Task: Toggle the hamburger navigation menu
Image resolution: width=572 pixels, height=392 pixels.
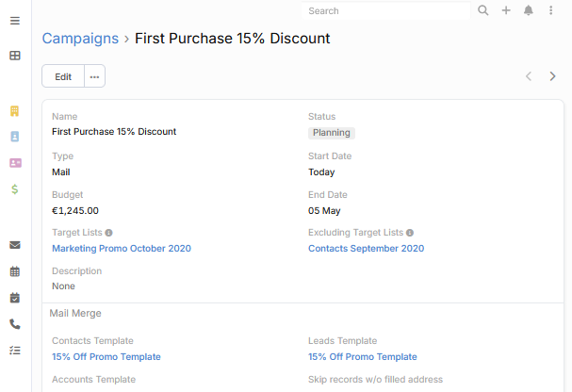Action: (x=15, y=21)
